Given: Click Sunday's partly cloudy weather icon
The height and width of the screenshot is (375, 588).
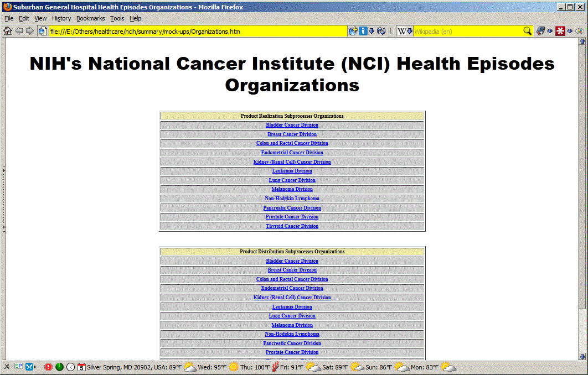Looking at the screenshot, I should click(x=401, y=367).
